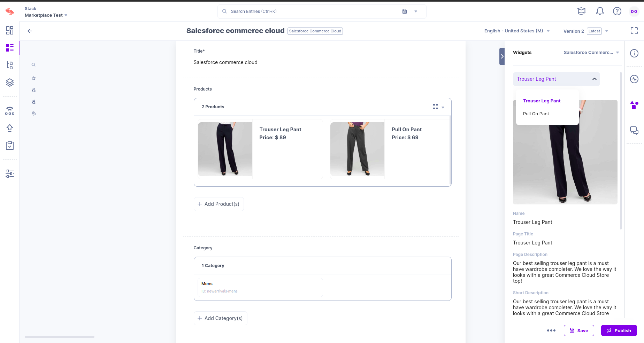Click the Widgets panel heading
This screenshot has height=343, width=644.
click(522, 53)
